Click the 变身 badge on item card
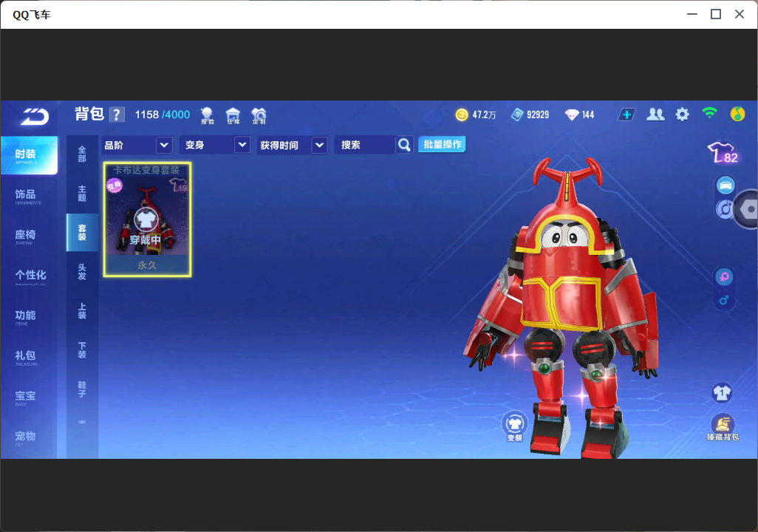758x532 pixels. (114, 185)
